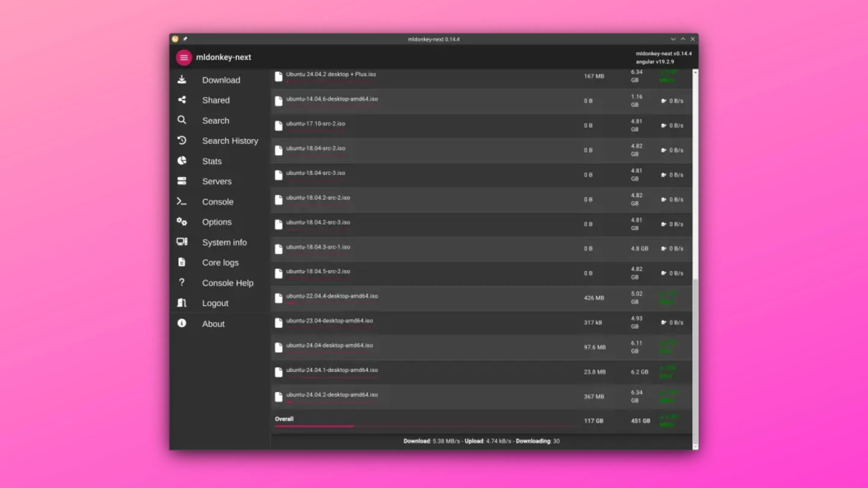View the Core logs
The height and width of the screenshot is (488, 868).
pos(221,262)
